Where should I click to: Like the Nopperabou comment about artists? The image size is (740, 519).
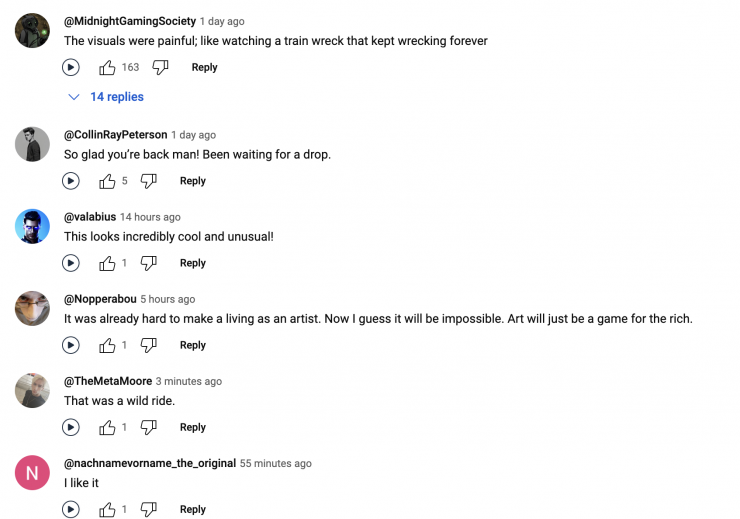108,345
